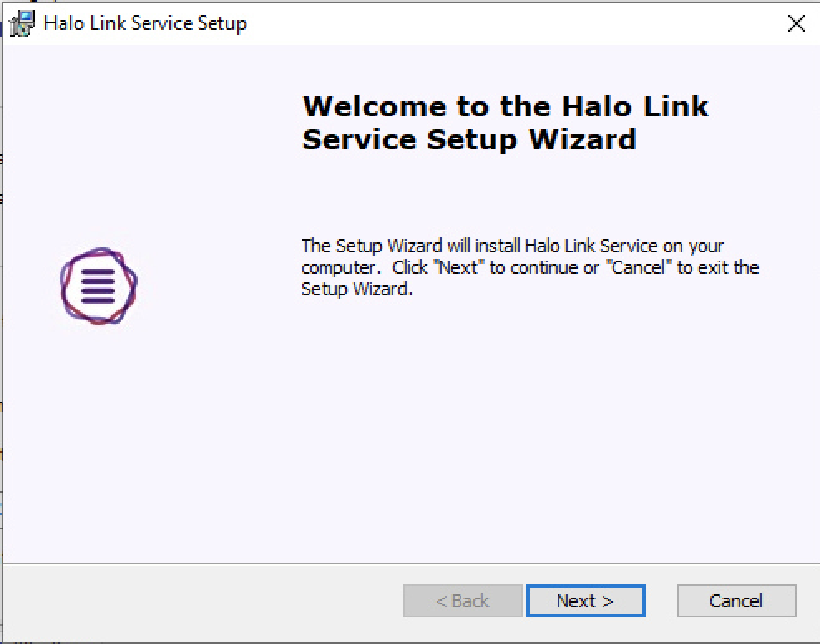Click the grayed-out Back button
820x644 pixels.
462,600
